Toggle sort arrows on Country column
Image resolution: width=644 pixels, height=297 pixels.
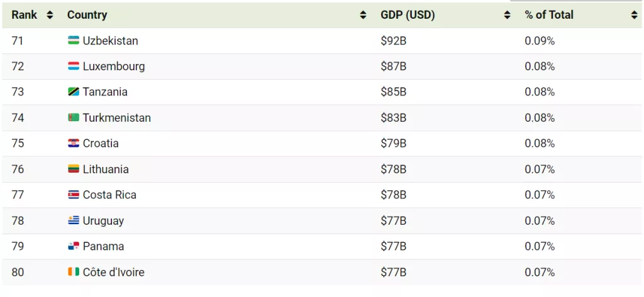coord(364,15)
